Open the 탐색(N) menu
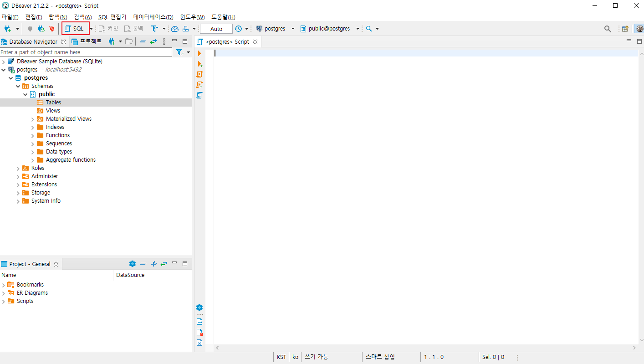This screenshot has height=364, width=644. point(58,17)
